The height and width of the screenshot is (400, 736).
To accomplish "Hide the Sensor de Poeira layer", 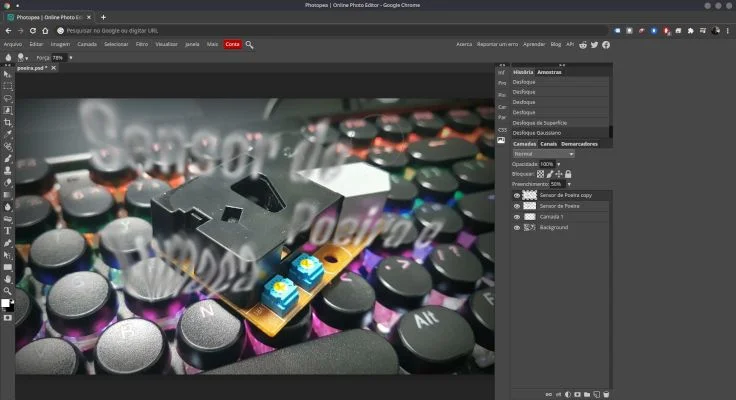I will (517, 206).
